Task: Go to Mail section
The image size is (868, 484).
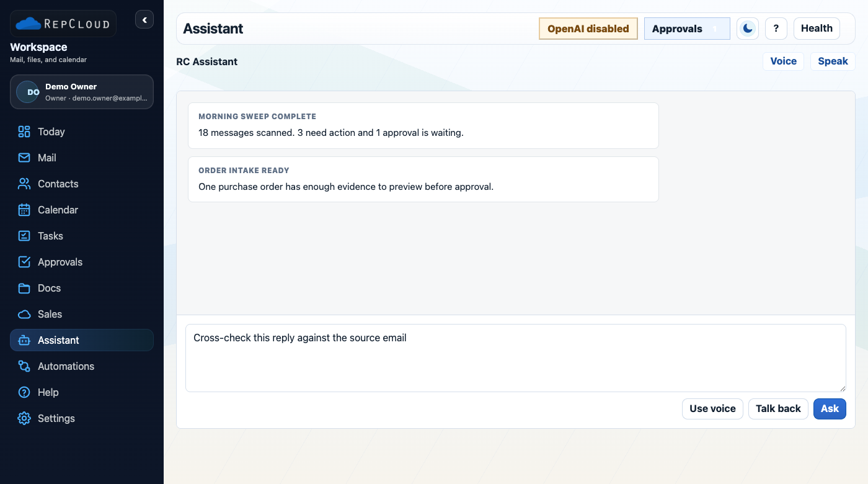Action: click(82, 158)
